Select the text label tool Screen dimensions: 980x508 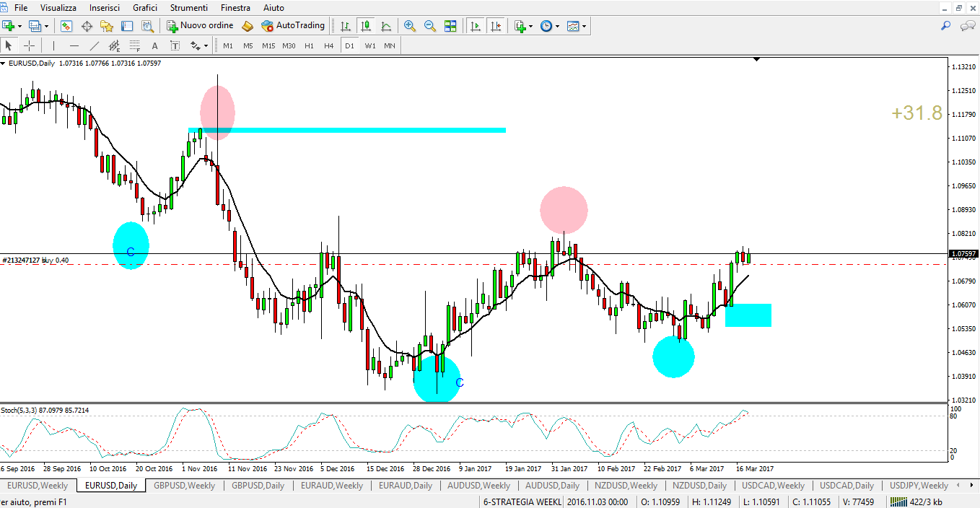[x=175, y=45]
